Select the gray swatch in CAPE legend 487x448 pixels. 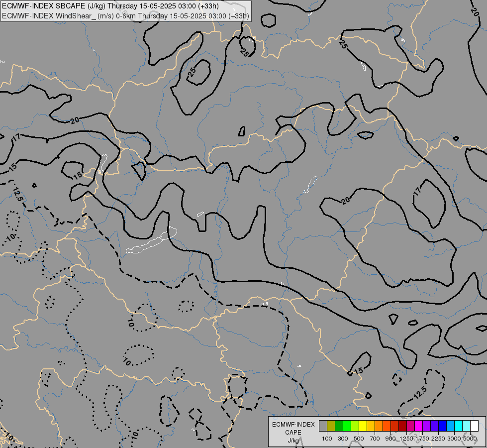point(323,426)
